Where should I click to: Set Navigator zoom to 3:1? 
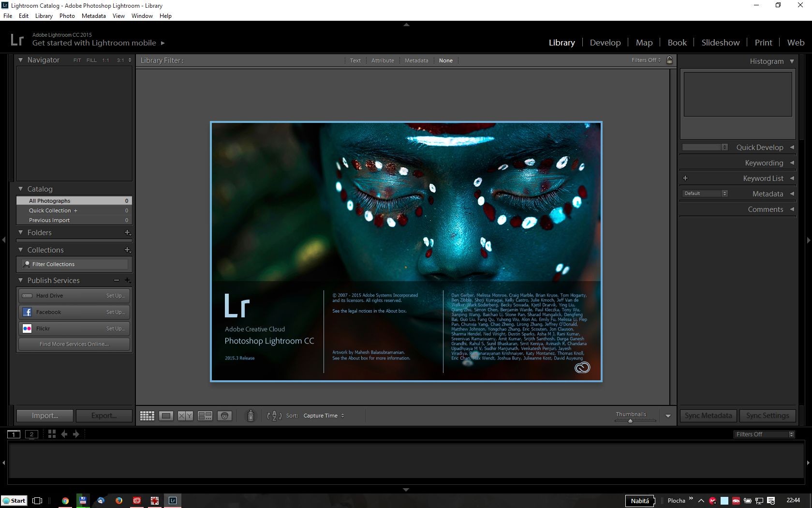(120, 60)
